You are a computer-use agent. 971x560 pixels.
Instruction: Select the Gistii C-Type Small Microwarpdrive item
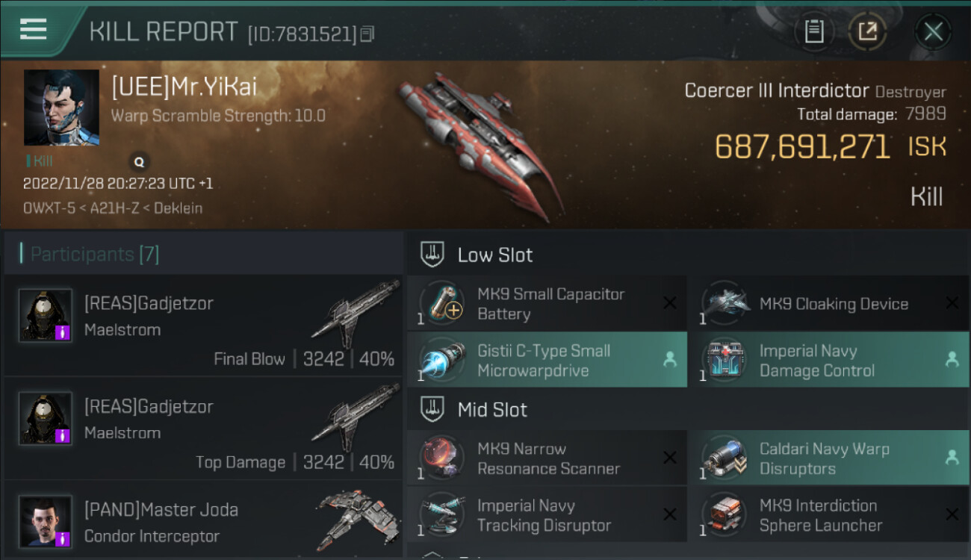[x=547, y=360]
